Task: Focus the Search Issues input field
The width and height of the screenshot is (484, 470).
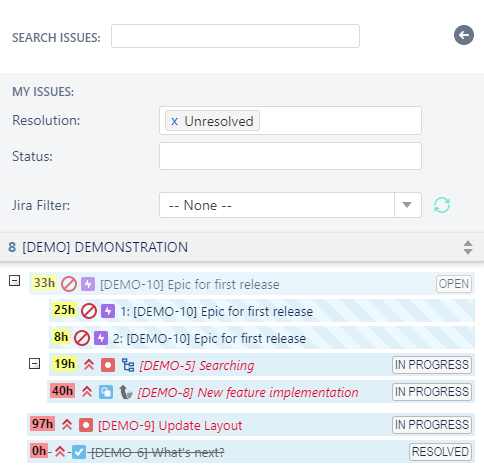Action: coord(235,36)
